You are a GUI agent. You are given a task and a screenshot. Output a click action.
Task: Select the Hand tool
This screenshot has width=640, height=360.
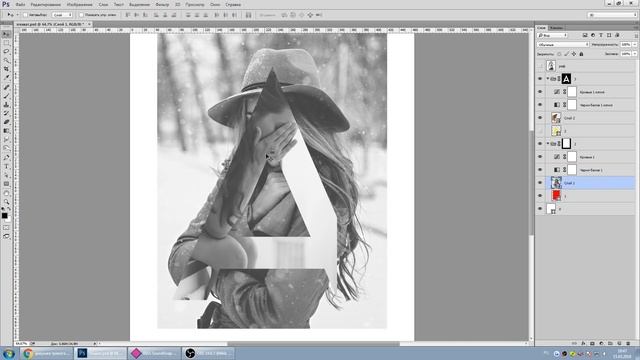coord(6,193)
